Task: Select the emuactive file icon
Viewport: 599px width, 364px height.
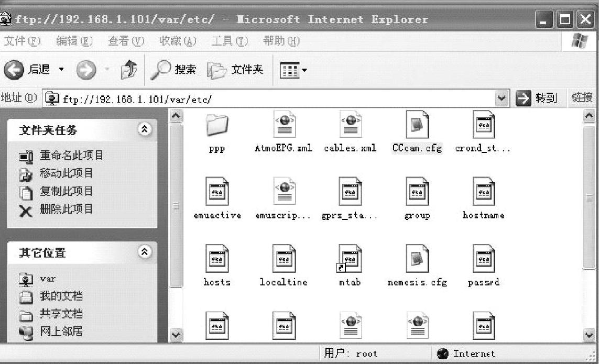Action: 217,191
